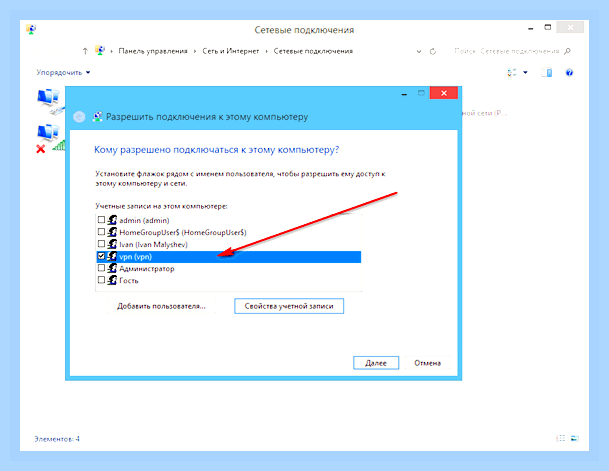The width and height of the screenshot is (609, 471).
Task: Enable the Ivan (Ivan Malyshev) checkbox
Action: (x=101, y=244)
